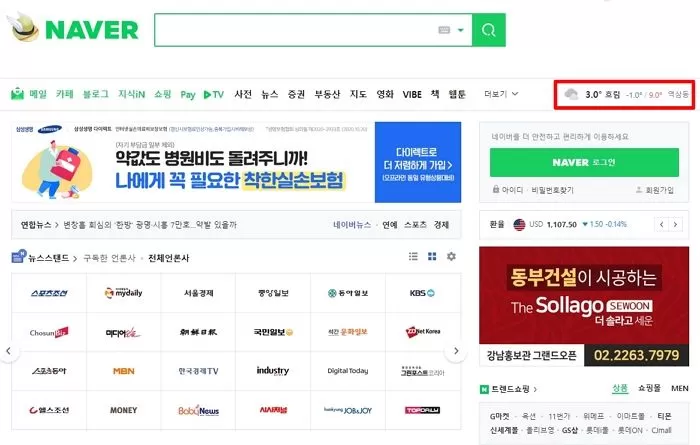Screen dimensions: 700x445
Task: Open newsstand settings gear icon
Action: pyautogui.click(x=451, y=256)
